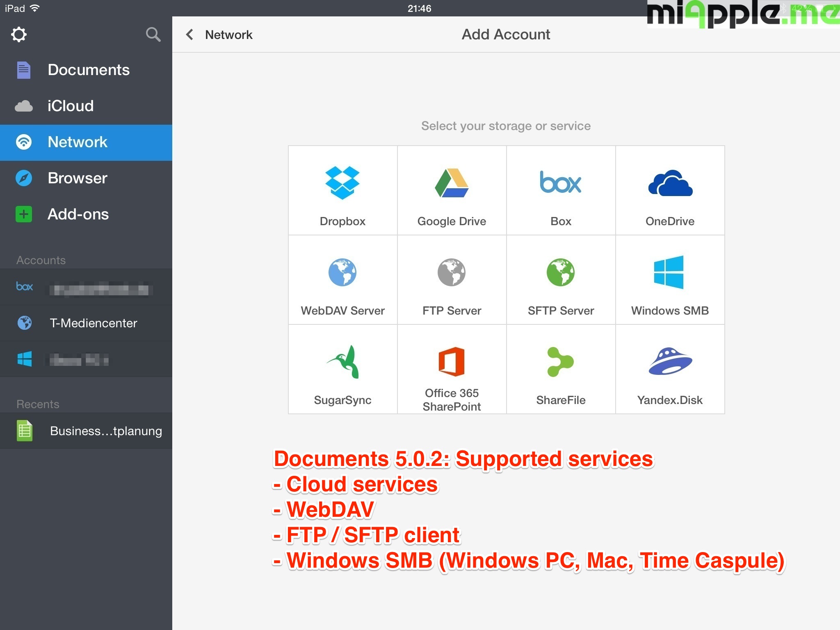Image resolution: width=840 pixels, height=630 pixels.
Task: Choose Office 365 SharePoint
Action: 452,370
